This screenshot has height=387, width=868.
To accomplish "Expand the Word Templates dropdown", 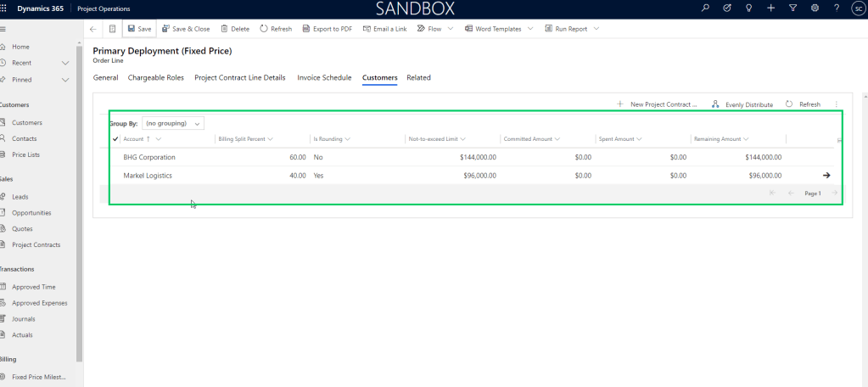I will [530, 29].
